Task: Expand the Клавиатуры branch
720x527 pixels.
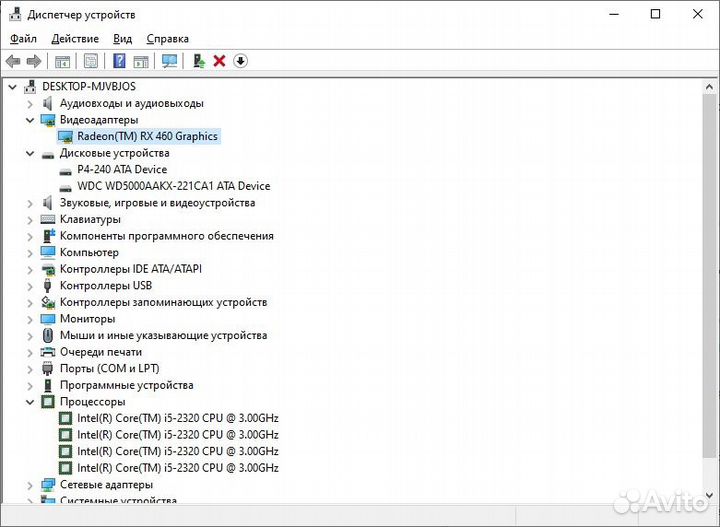Action: coord(30,220)
